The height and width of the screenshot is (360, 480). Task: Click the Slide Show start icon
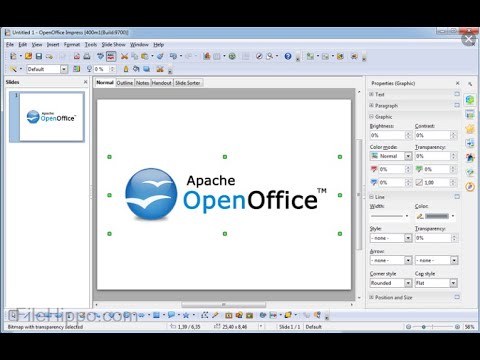pos(354,56)
